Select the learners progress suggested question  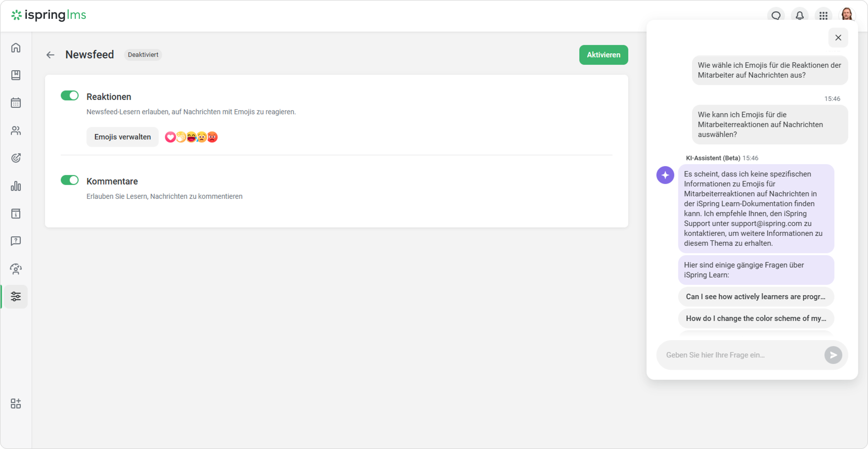(756, 297)
